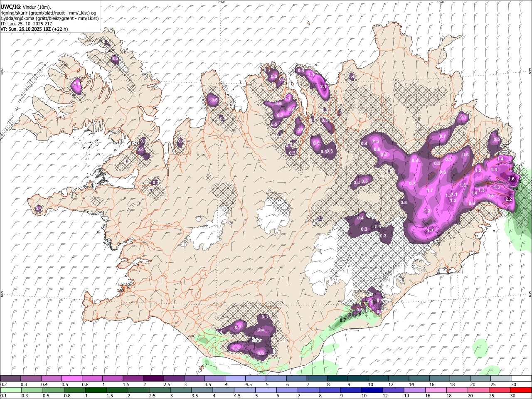Pick the crimson-pink swatch between 25 and 30
532x399 pixels.
499,390
